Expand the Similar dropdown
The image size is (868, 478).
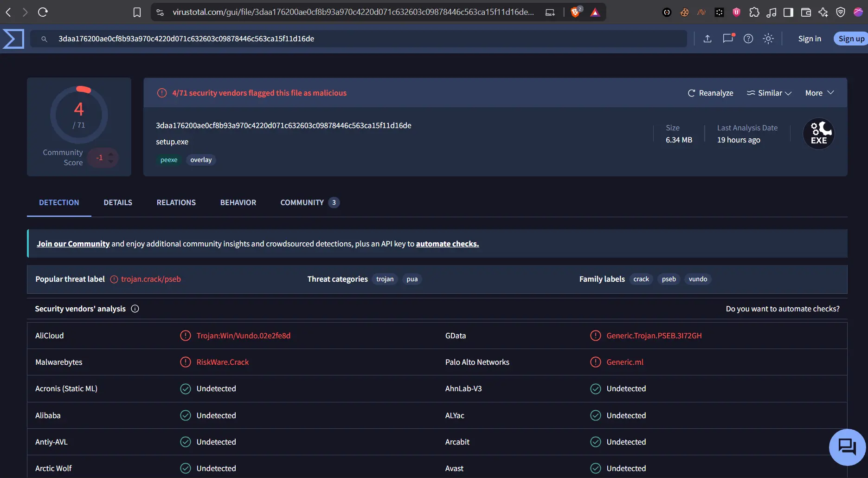click(769, 93)
